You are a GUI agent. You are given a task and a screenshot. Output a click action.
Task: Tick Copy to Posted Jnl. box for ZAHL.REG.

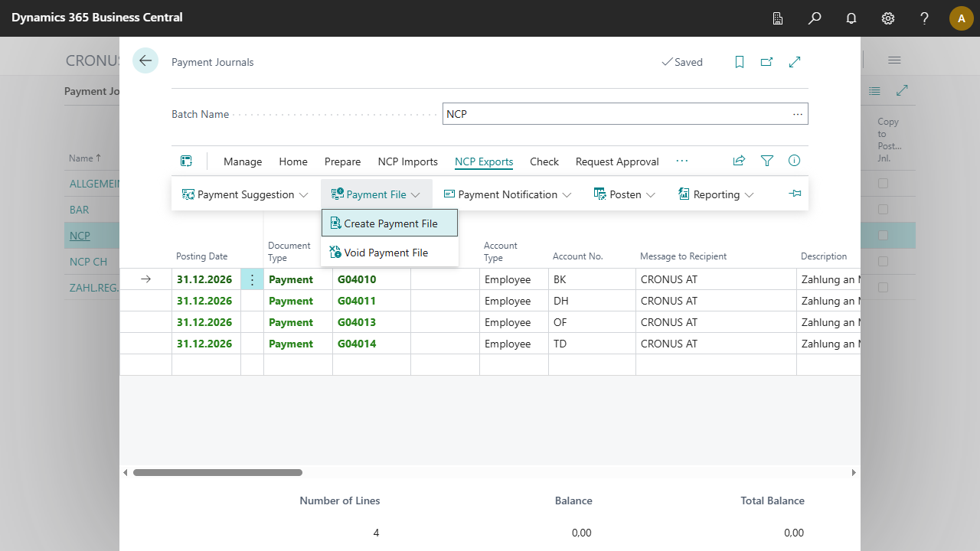[884, 288]
